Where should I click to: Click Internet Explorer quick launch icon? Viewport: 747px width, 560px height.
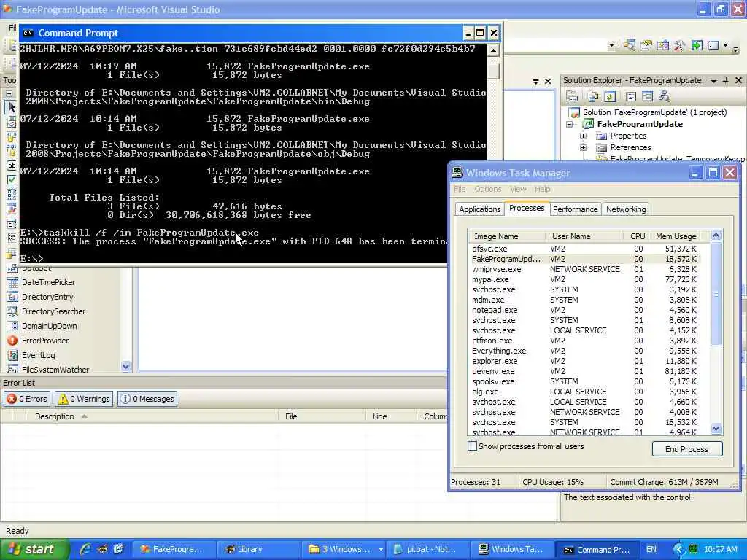85,549
